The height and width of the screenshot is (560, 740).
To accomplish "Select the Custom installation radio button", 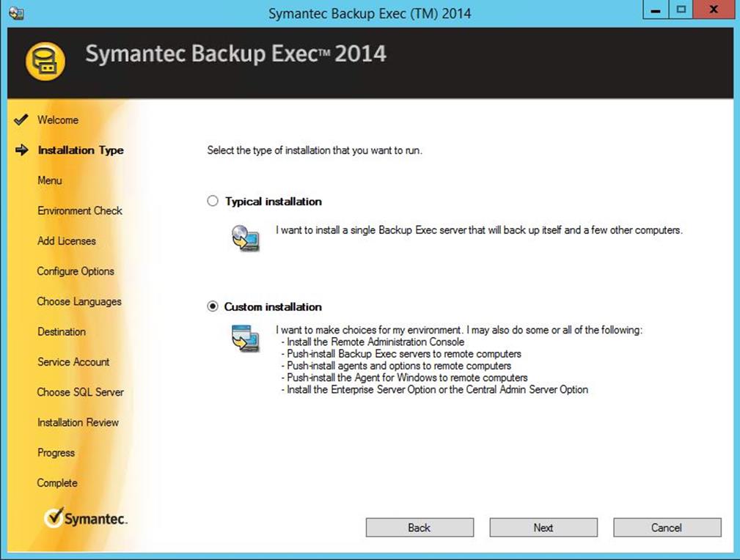I will 213,306.
